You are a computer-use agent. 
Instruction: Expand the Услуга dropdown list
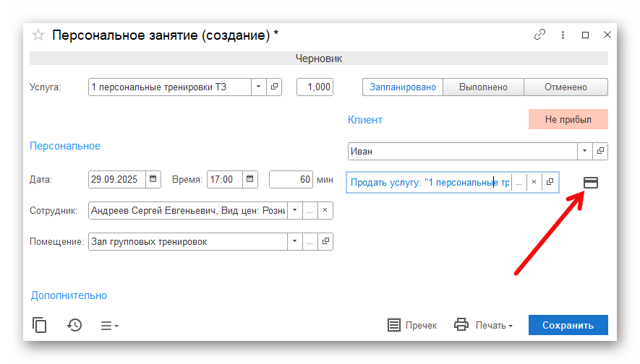click(259, 87)
